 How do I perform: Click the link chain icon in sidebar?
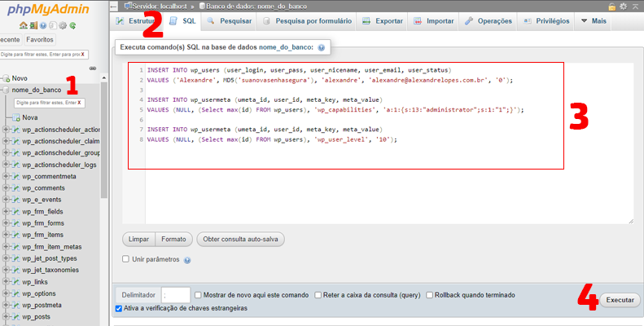click(x=93, y=68)
